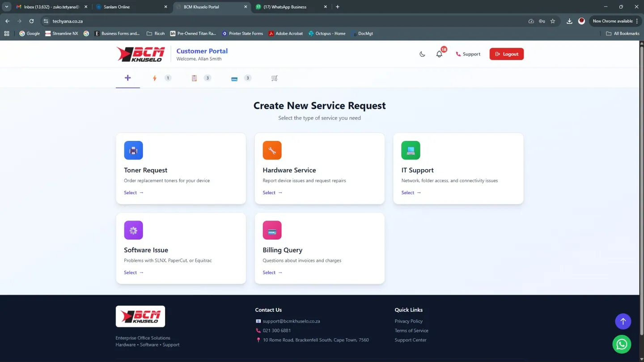Toggle dark mode moon icon
Screen dimensions: 644x362
[422, 54]
